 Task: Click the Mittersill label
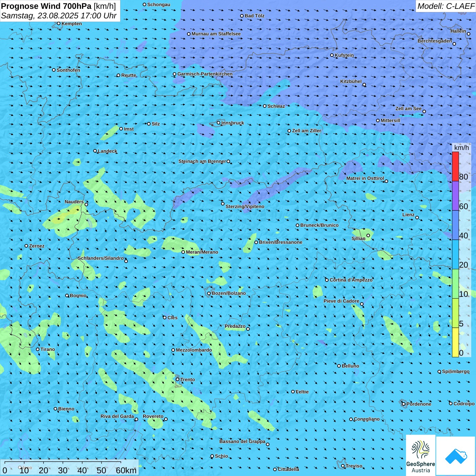390,120
